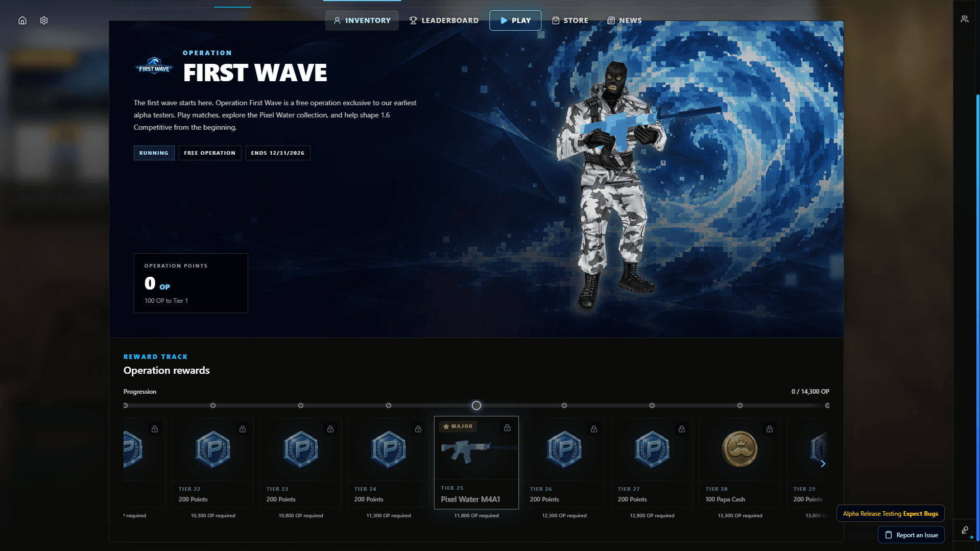Click the Papa Cash mustache coin icon
The image size is (980, 551).
point(739,449)
